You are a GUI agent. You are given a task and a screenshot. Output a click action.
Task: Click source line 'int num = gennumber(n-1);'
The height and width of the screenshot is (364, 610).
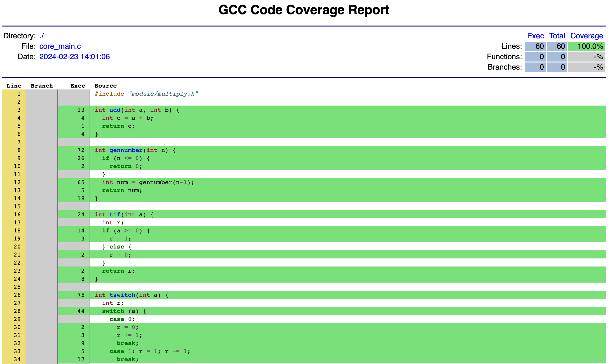(148, 182)
